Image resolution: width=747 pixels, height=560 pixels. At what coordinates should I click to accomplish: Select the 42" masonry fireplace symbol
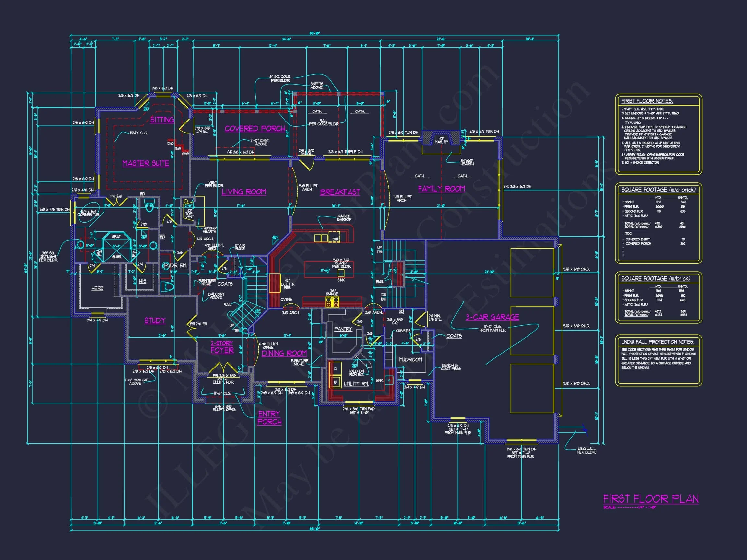click(x=441, y=138)
